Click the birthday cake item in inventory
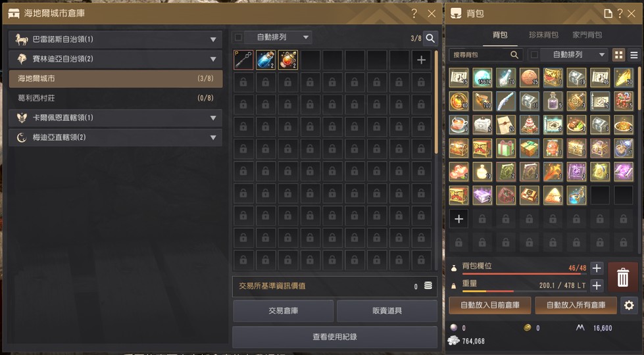644x355 pixels. (530, 125)
